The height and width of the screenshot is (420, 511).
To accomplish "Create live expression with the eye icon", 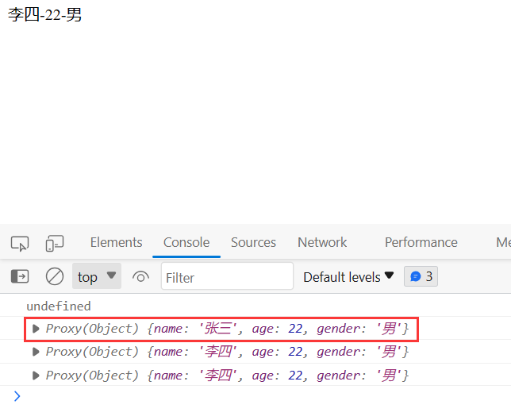I will (x=140, y=277).
